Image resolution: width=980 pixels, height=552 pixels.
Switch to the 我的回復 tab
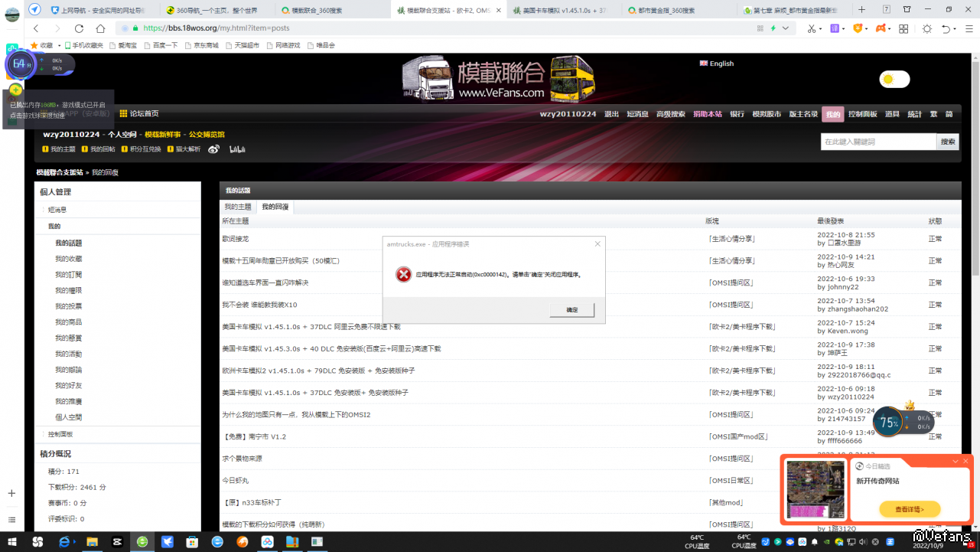275,207
